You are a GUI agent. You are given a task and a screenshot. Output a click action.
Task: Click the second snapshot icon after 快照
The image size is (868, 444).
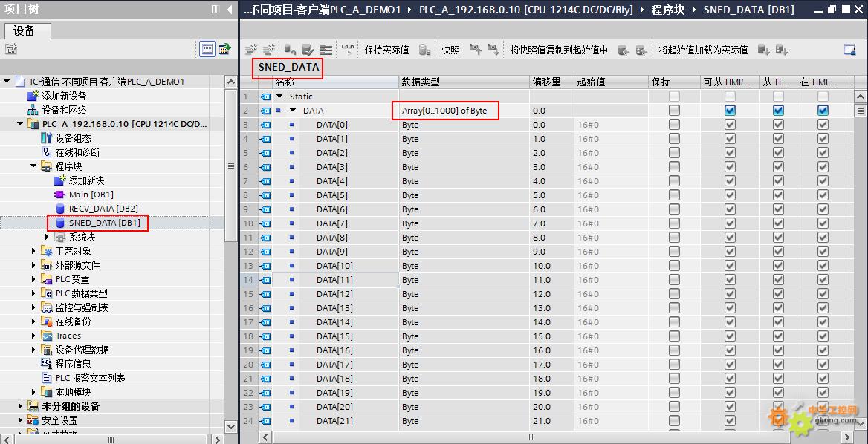(x=493, y=50)
